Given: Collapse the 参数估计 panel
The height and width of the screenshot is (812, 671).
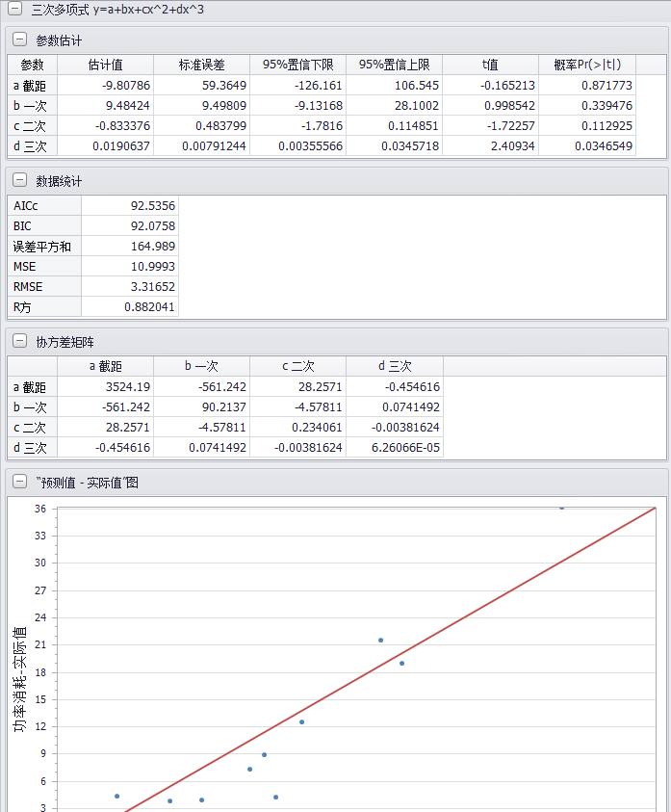Looking at the screenshot, I should pos(19,40).
